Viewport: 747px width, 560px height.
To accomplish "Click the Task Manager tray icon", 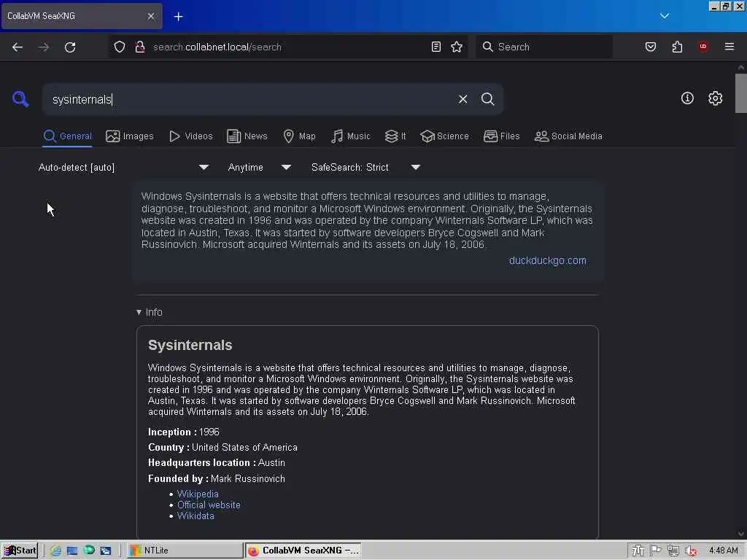I will click(x=638, y=551).
